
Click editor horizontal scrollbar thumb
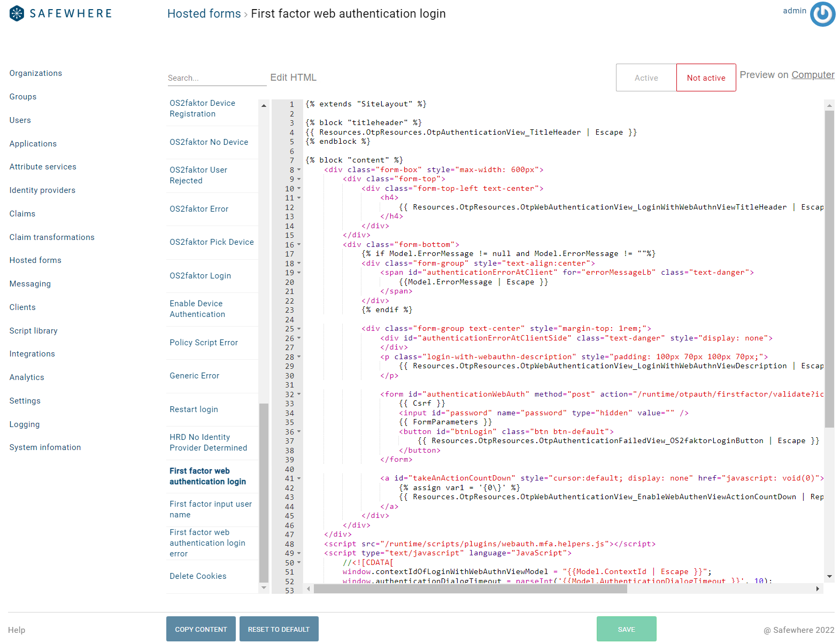pyautogui.click(x=470, y=588)
